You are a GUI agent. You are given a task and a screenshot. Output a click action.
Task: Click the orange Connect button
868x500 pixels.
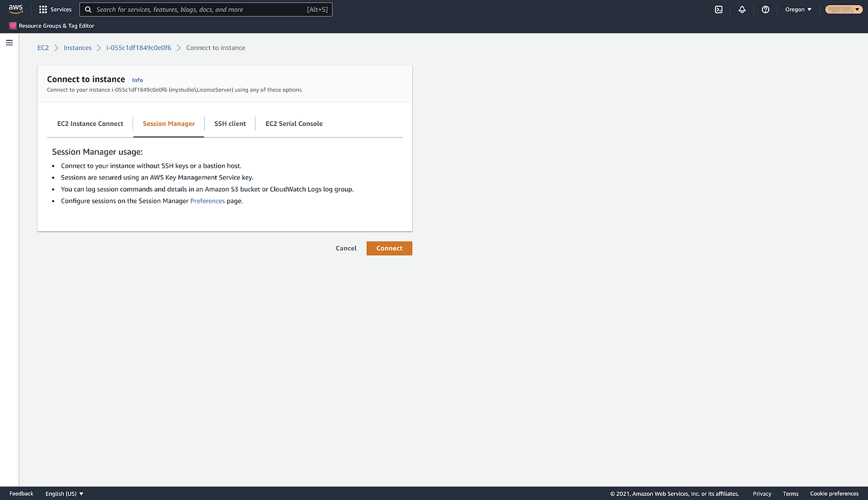coord(389,248)
